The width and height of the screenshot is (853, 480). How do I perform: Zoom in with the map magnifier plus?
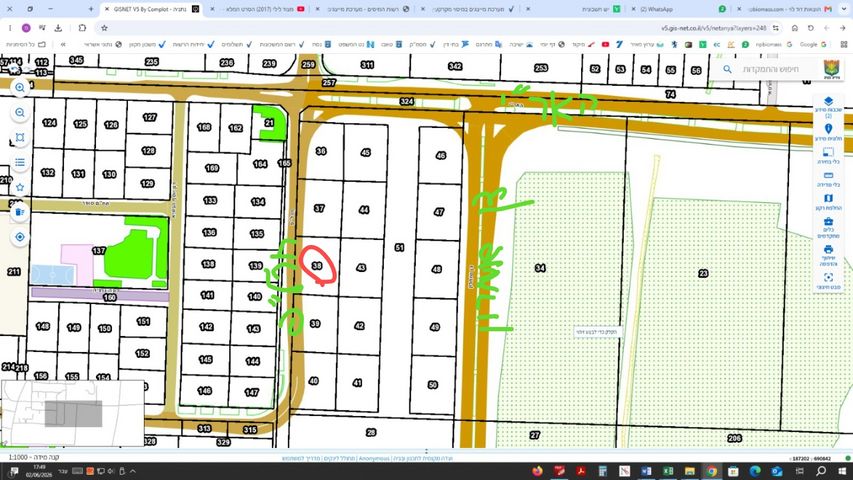20,88
